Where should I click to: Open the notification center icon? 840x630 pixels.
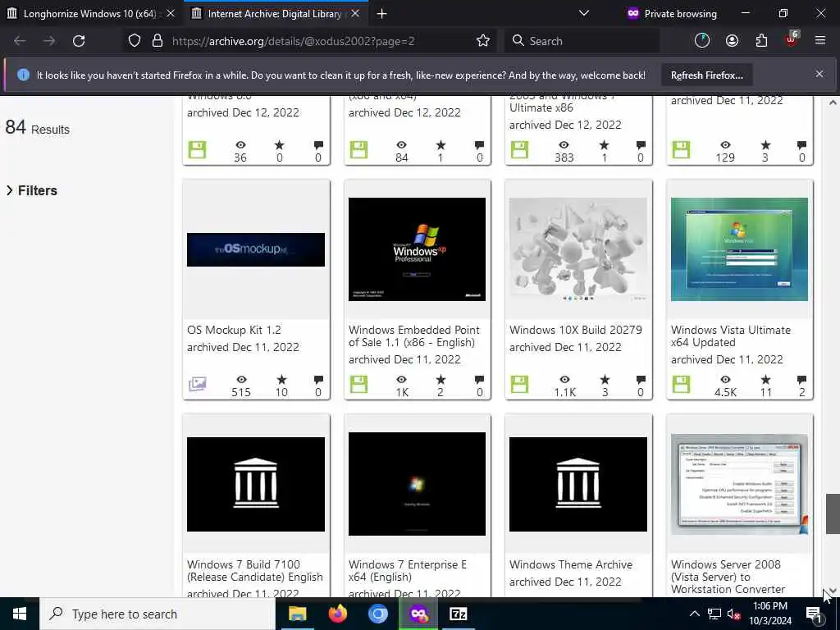tap(815, 614)
